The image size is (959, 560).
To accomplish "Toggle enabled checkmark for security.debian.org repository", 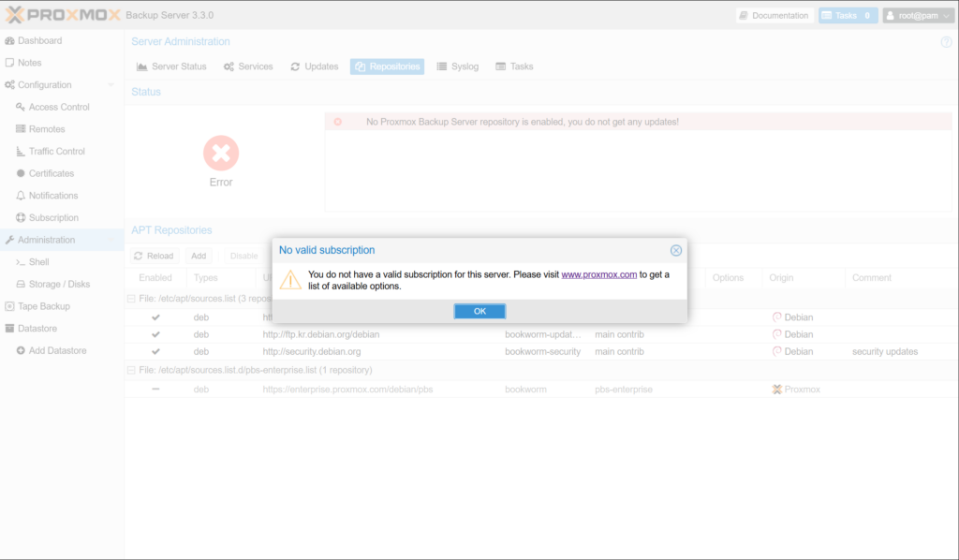I will point(155,352).
